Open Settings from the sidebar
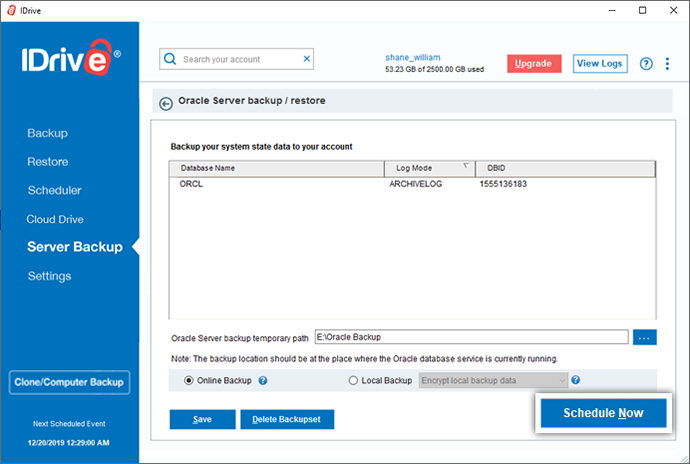The width and height of the screenshot is (690, 464). 49,276
